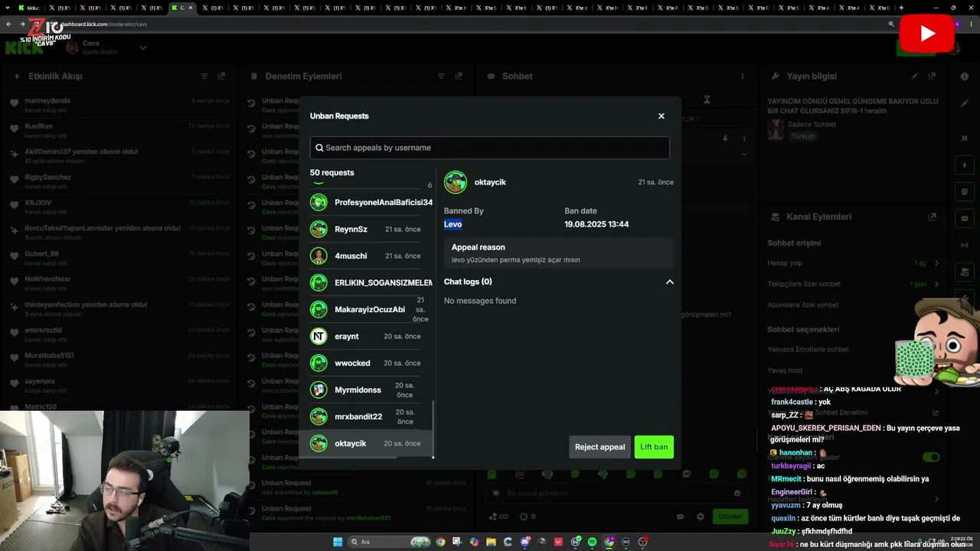Viewport: 980px width, 551px height.
Task: Click the highlighted Levo moderator name
Action: coord(452,224)
